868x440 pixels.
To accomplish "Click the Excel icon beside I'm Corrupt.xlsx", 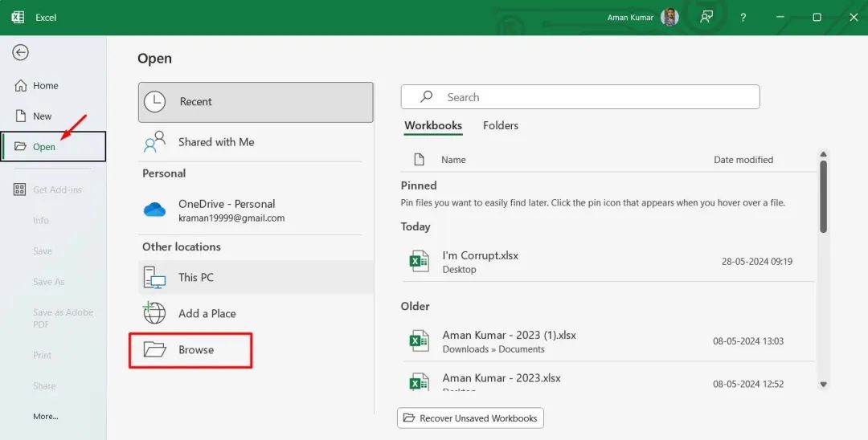I will point(419,261).
